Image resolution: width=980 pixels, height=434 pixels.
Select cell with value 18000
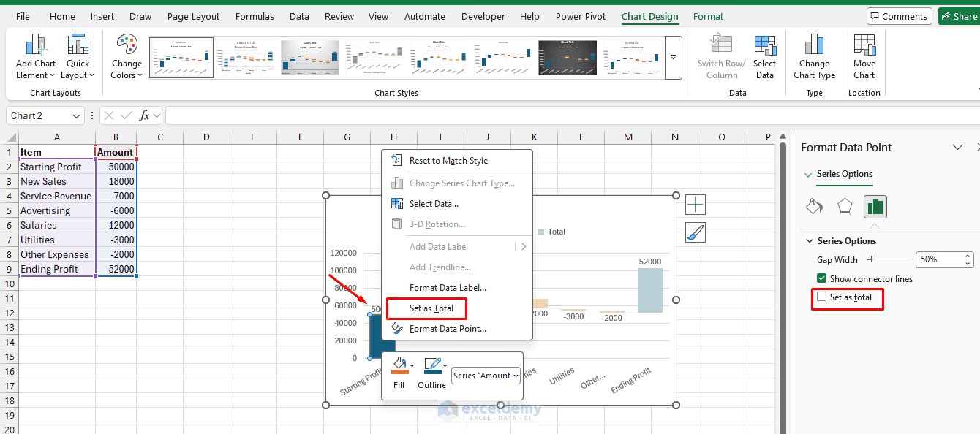[116, 181]
